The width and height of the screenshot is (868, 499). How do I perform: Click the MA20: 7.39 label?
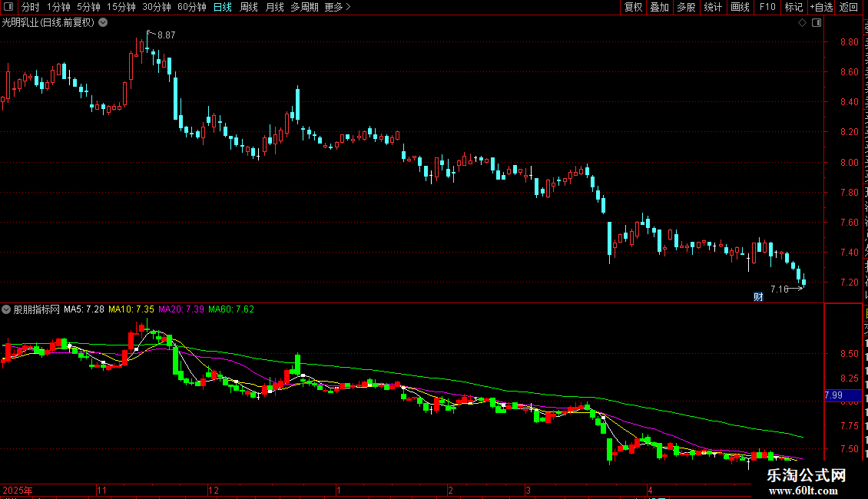[181, 309]
